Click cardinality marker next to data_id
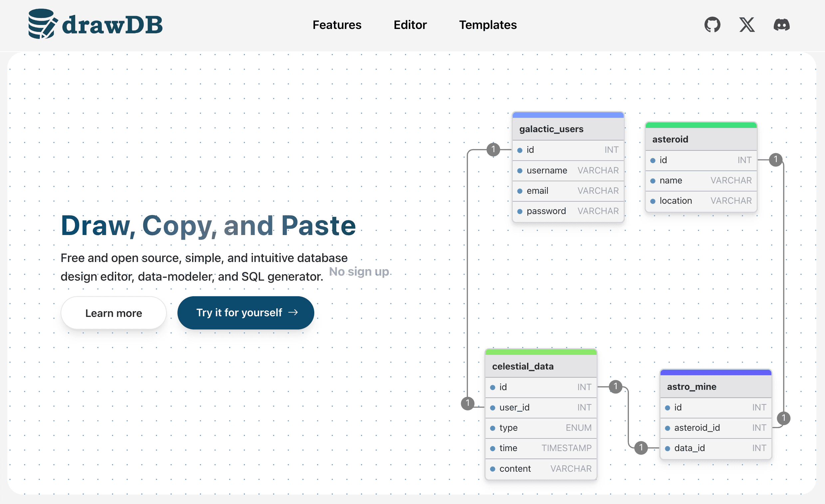 (x=641, y=447)
